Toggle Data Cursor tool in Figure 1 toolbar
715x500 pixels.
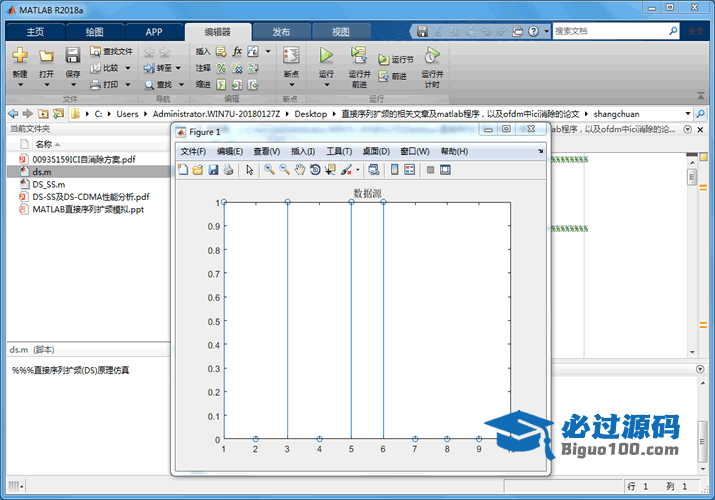pyautogui.click(x=330, y=170)
